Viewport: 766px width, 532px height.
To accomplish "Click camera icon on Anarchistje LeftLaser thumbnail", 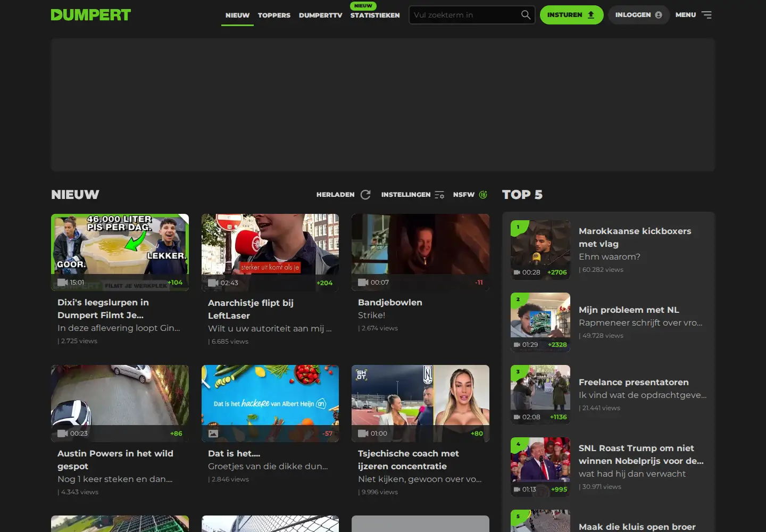I will (213, 283).
